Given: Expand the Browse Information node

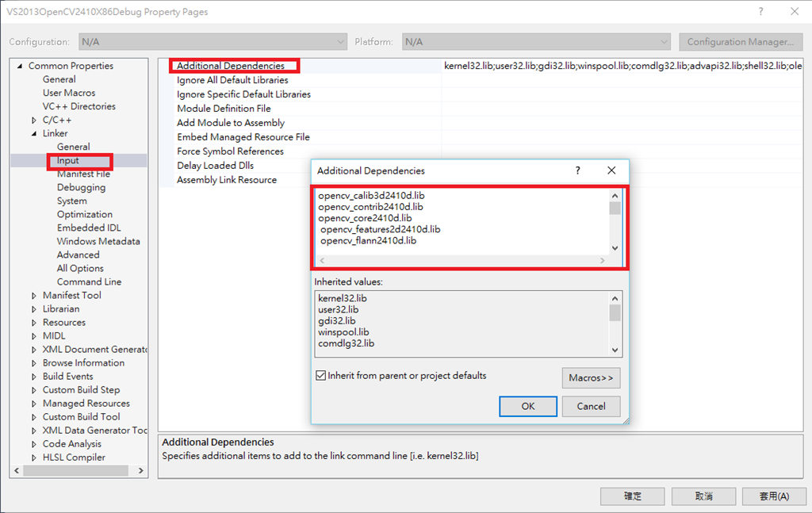Looking at the screenshot, I should (x=34, y=363).
